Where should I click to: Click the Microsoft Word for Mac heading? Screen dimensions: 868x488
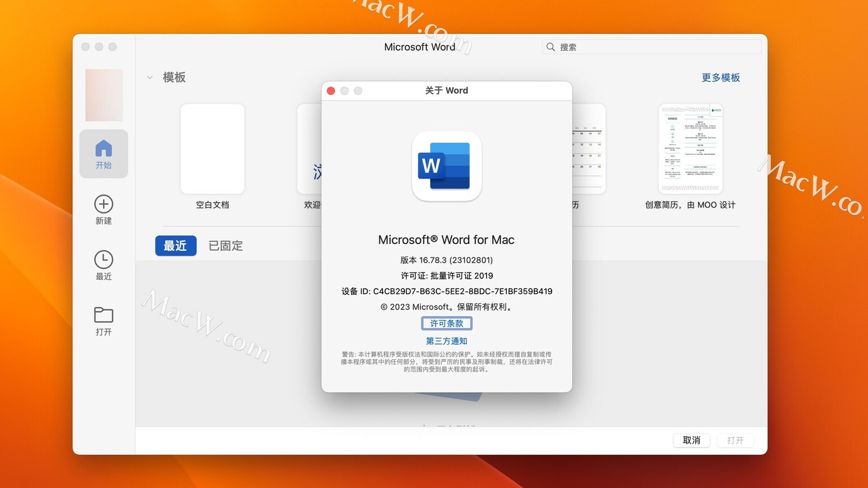446,239
